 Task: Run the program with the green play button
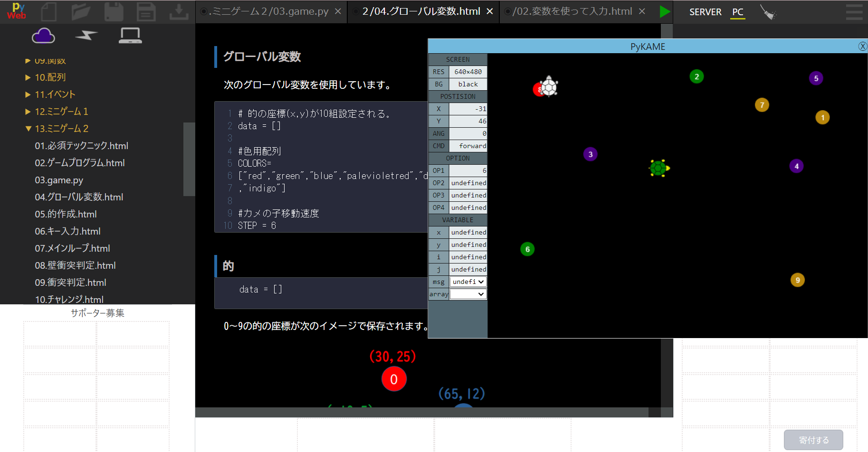point(665,11)
